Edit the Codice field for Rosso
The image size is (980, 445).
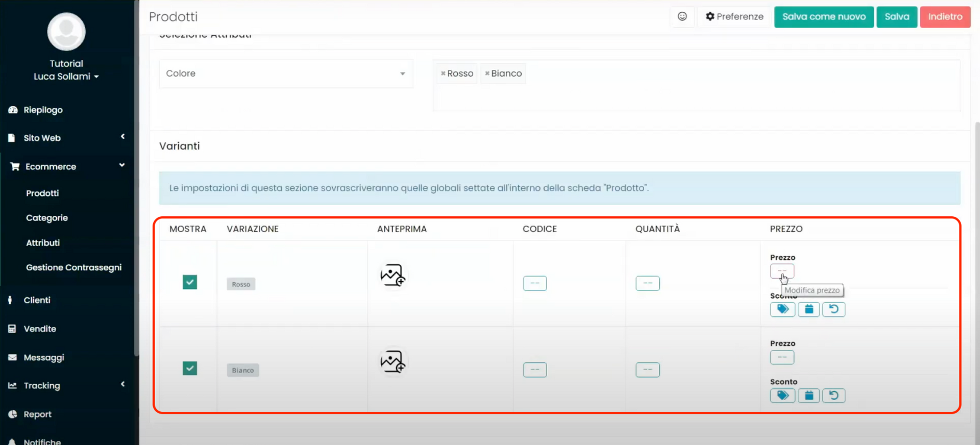click(534, 283)
